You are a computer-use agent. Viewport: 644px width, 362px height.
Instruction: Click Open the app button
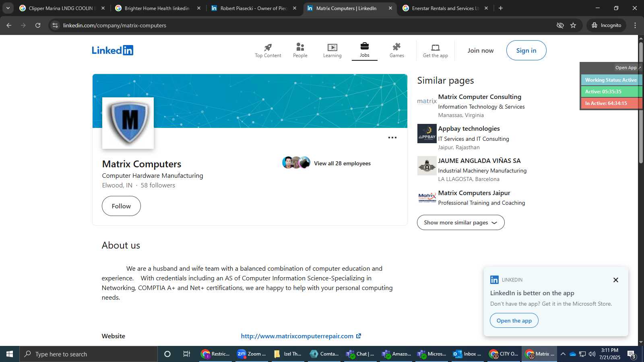pos(514,321)
